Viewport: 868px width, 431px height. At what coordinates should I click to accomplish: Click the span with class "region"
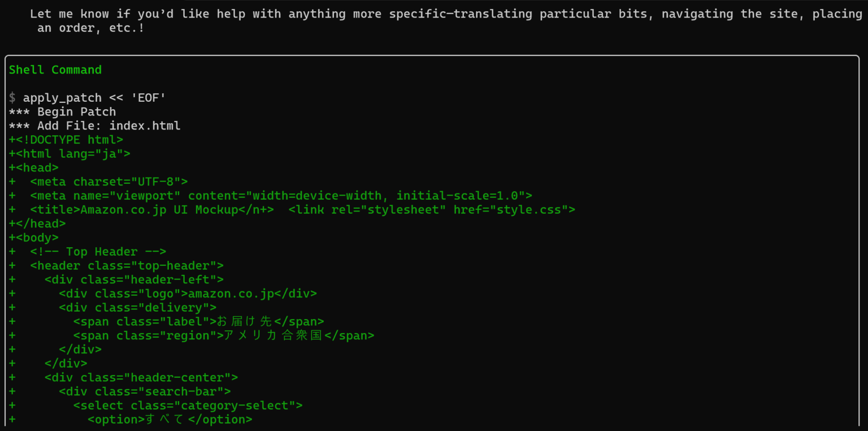(223, 335)
